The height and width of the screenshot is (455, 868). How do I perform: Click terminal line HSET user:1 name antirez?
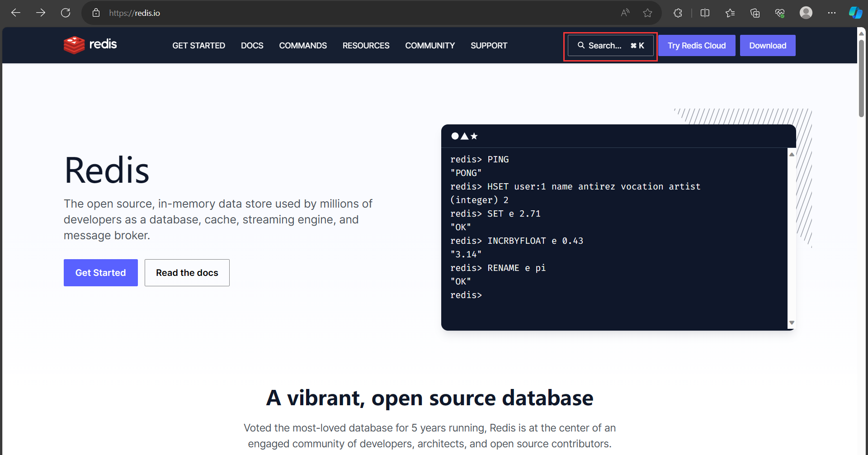576,186
